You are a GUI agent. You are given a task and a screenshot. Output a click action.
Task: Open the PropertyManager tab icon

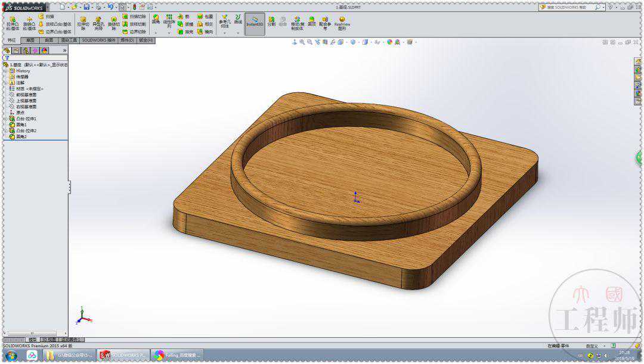pos(16,51)
